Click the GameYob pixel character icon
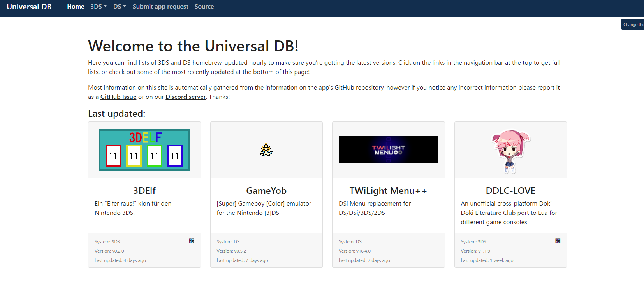Image resolution: width=644 pixels, height=283 pixels. 266,150
